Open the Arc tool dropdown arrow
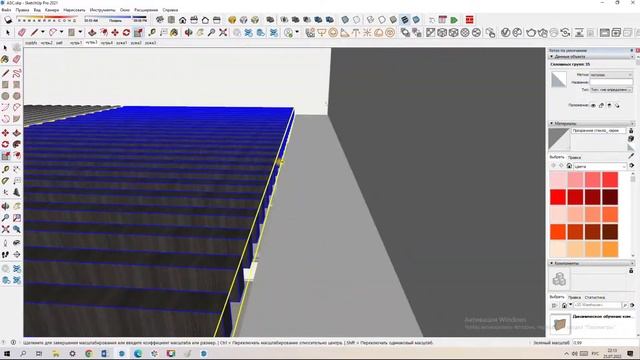Viewport: 640px width, 360px height. tap(62, 32)
